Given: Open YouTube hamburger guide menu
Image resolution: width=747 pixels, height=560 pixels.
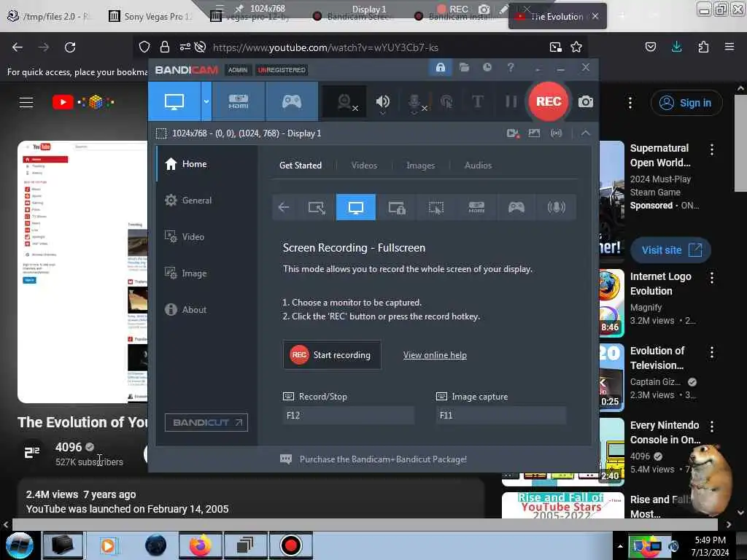Looking at the screenshot, I should click(x=26, y=102).
